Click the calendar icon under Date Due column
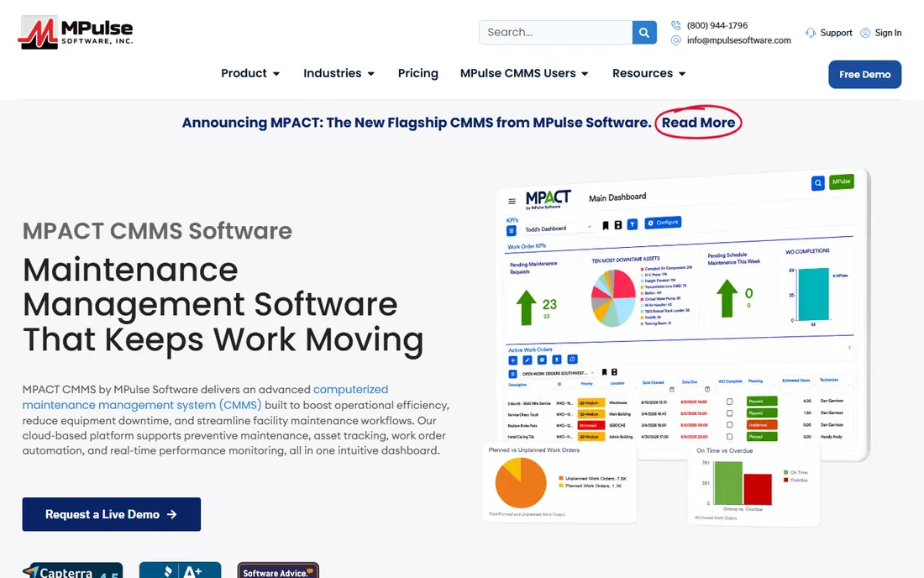Screen dimensions: 924x578 [707, 390]
